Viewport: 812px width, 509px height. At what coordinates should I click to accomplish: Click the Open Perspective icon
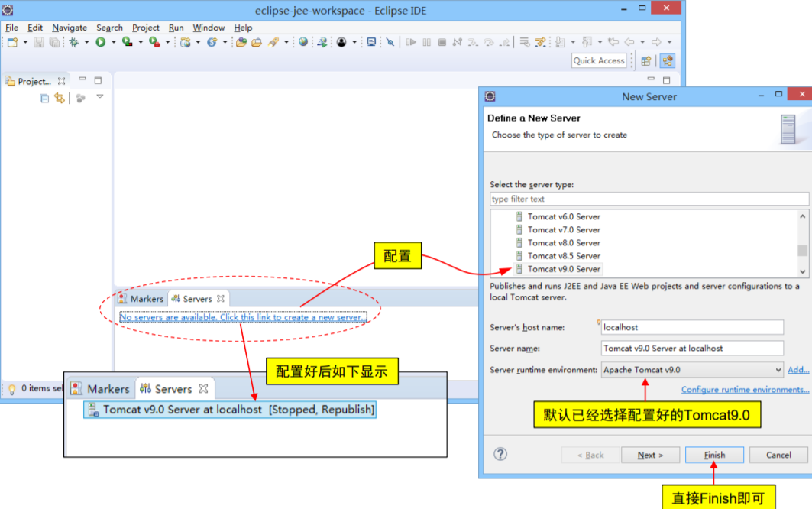pyautogui.click(x=645, y=61)
